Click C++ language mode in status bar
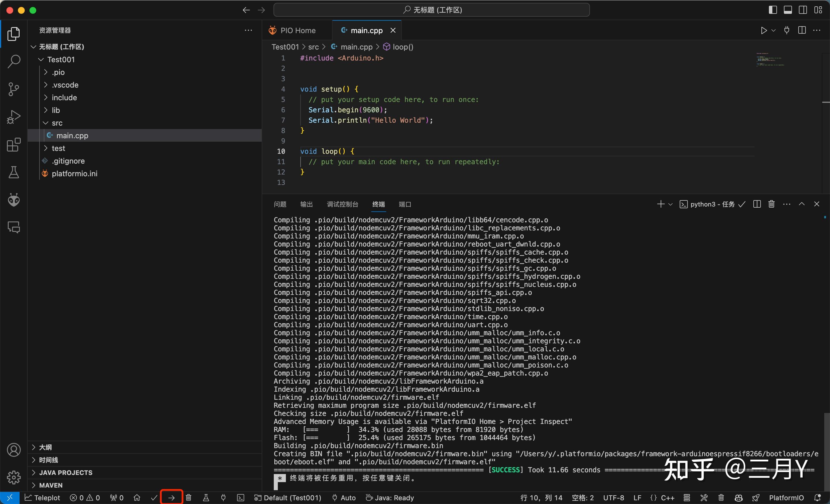830x504 pixels. coord(667,498)
